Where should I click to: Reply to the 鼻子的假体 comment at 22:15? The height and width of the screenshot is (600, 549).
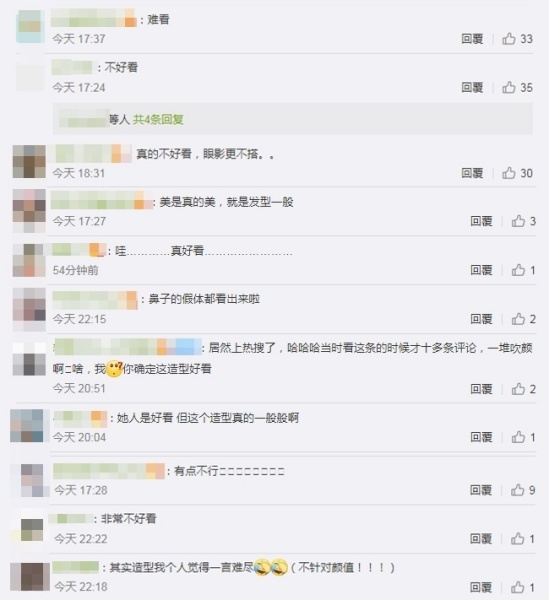(481, 319)
